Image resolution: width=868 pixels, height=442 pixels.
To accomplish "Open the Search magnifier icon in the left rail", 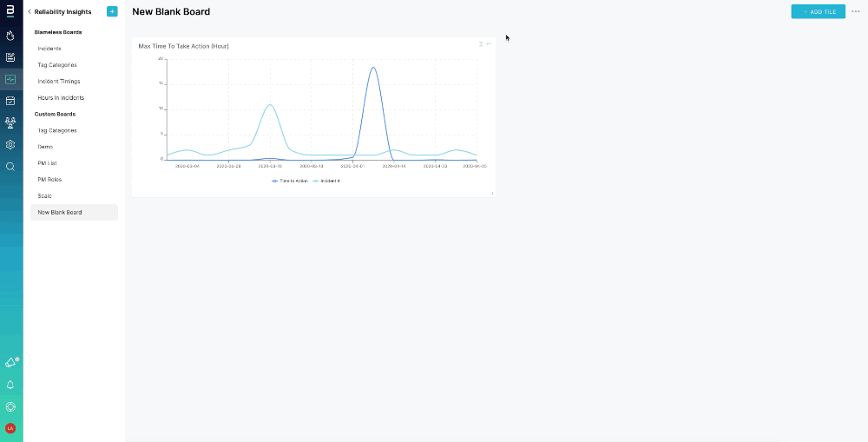I will 10,167.
